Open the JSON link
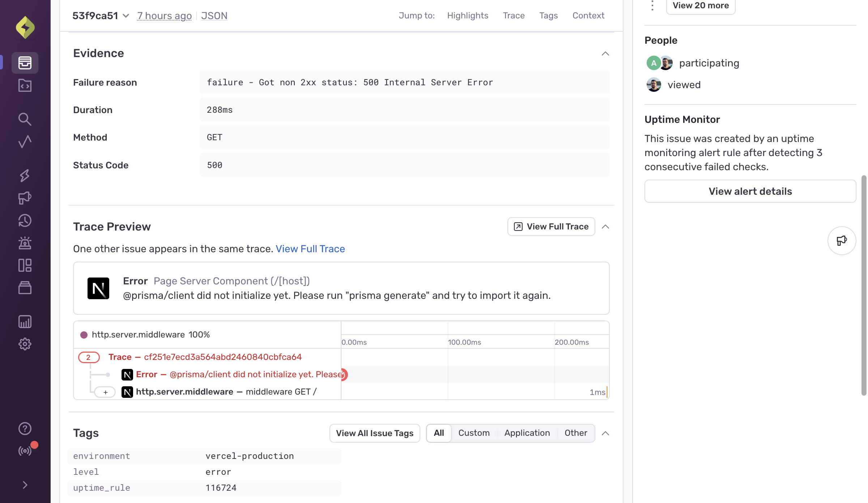 [x=214, y=16]
